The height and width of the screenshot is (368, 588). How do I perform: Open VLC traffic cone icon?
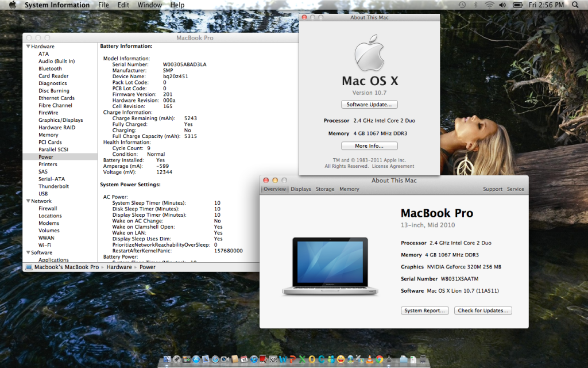point(370,359)
